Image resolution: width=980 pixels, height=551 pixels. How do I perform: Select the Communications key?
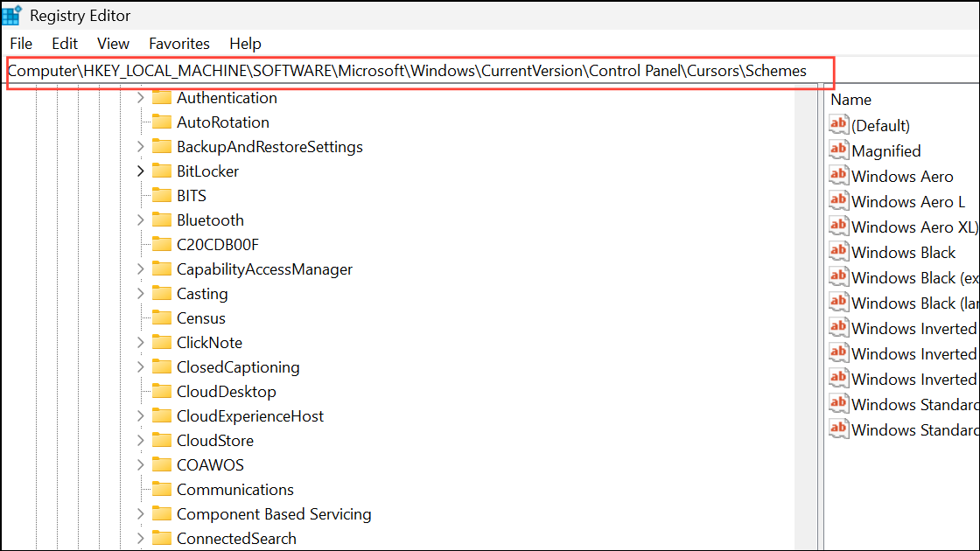click(x=234, y=490)
